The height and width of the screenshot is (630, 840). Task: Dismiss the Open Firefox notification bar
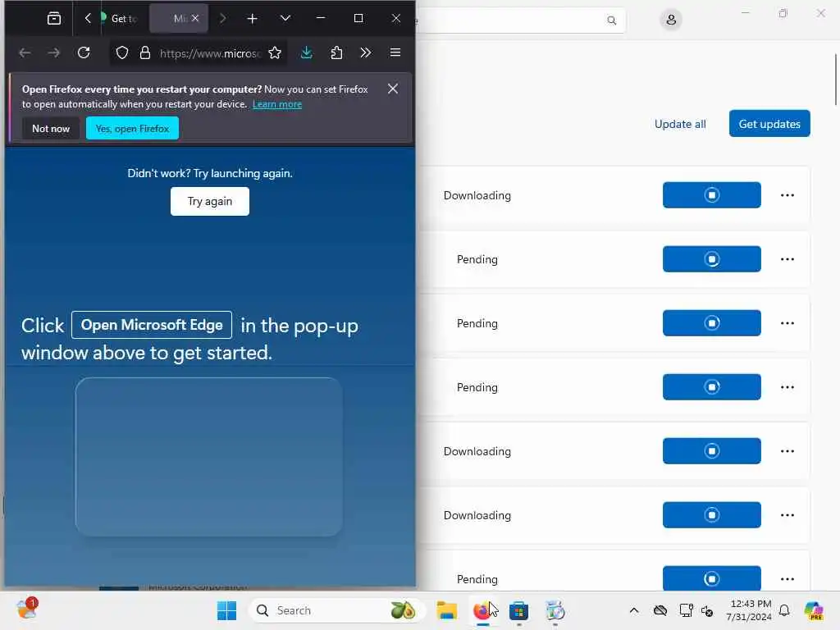click(393, 89)
